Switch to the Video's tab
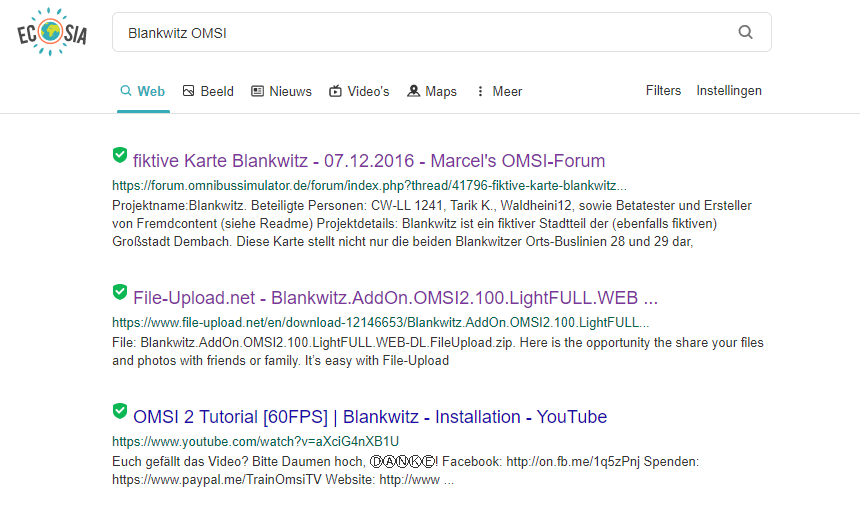This screenshot has height=510, width=860. [x=359, y=91]
